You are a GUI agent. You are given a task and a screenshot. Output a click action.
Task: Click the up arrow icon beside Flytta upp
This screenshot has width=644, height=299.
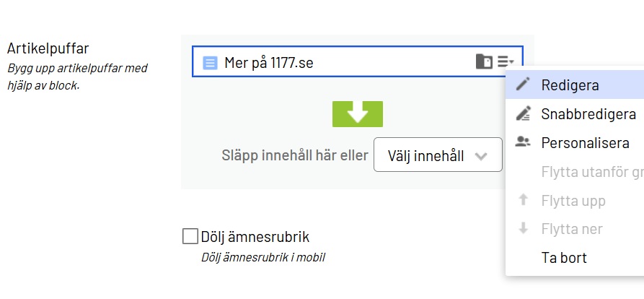(524, 200)
